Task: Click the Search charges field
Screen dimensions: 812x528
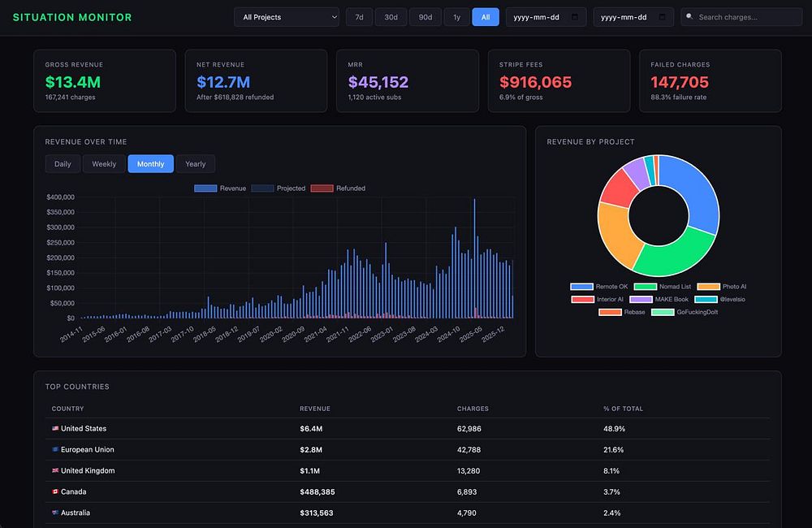Action: pos(741,17)
